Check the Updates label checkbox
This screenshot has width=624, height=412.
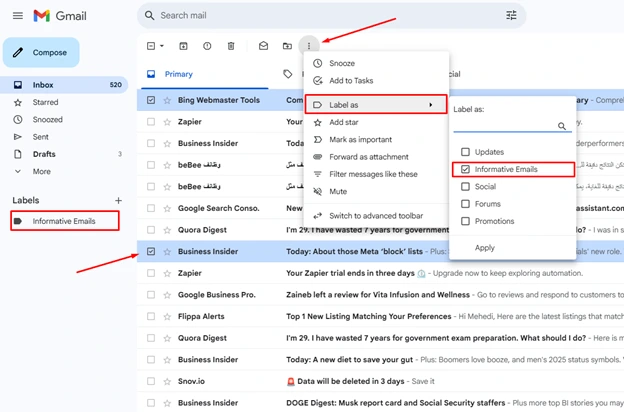point(465,152)
